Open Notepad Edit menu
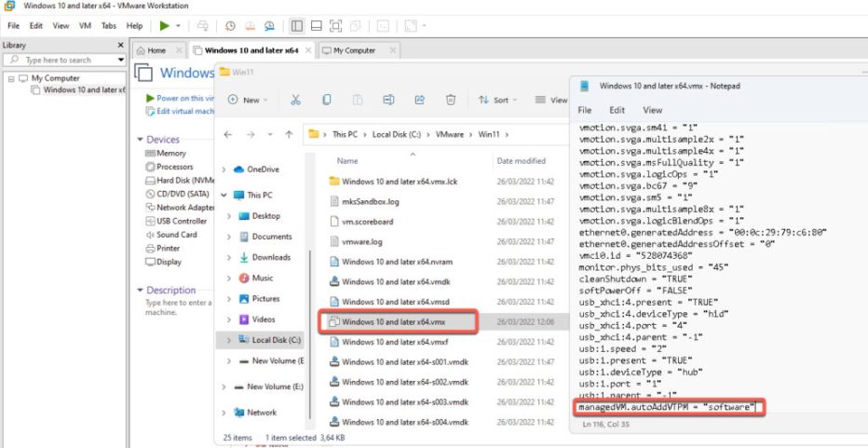The height and width of the screenshot is (448, 868). point(617,110)
